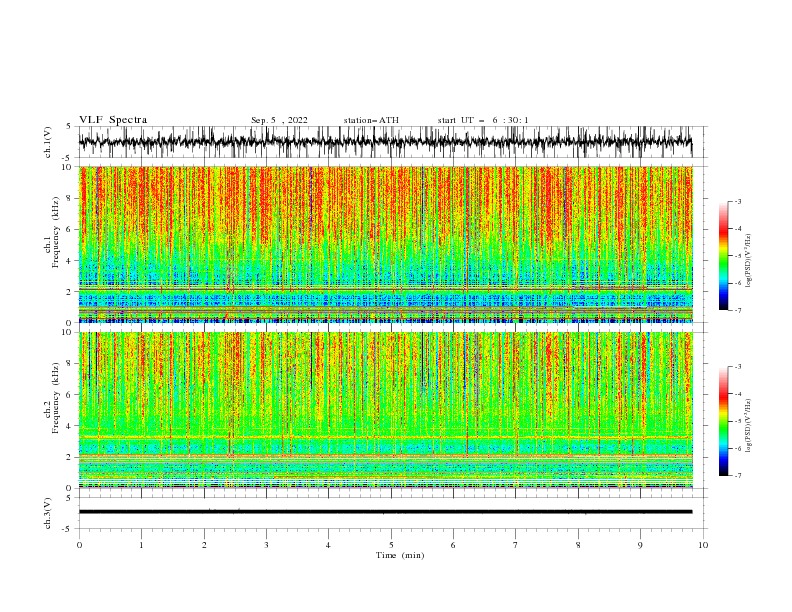This screenshot has height=612, width=792.
Task: Click time axis tick label "5"
Action: click(391, 545)
